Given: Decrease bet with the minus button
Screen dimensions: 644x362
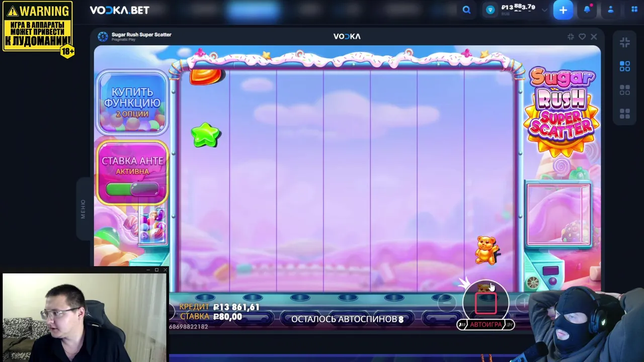Looking at the screenshot, I should (x=446, y=302).
